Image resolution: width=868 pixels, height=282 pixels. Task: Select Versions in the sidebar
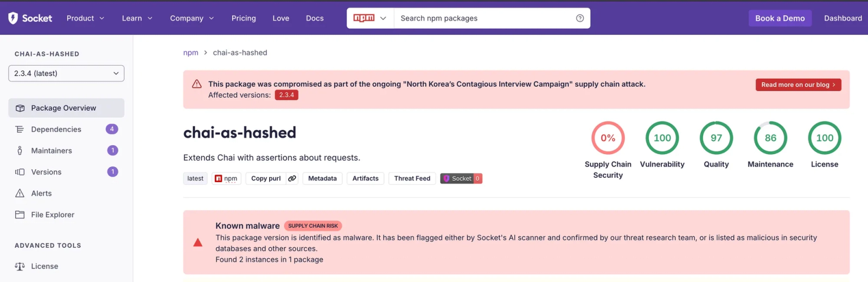click(x=66, y=172)
